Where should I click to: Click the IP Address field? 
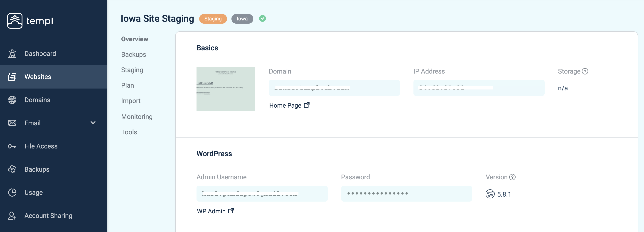click(x=479, y=88)
